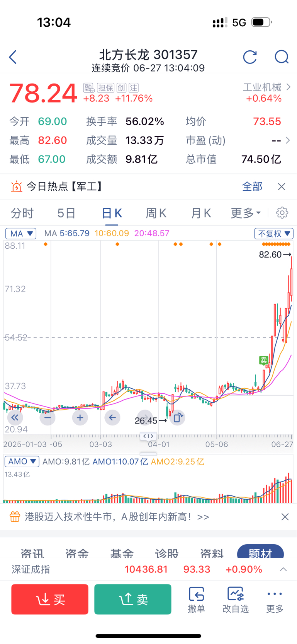297x644 pixels.
Task: Tap the back arrow icon
Action: (x=13, y=57)
